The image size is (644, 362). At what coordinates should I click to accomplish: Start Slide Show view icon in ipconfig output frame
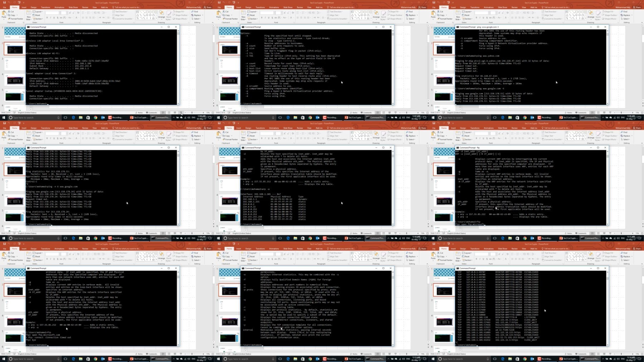(x=181, y=112)
